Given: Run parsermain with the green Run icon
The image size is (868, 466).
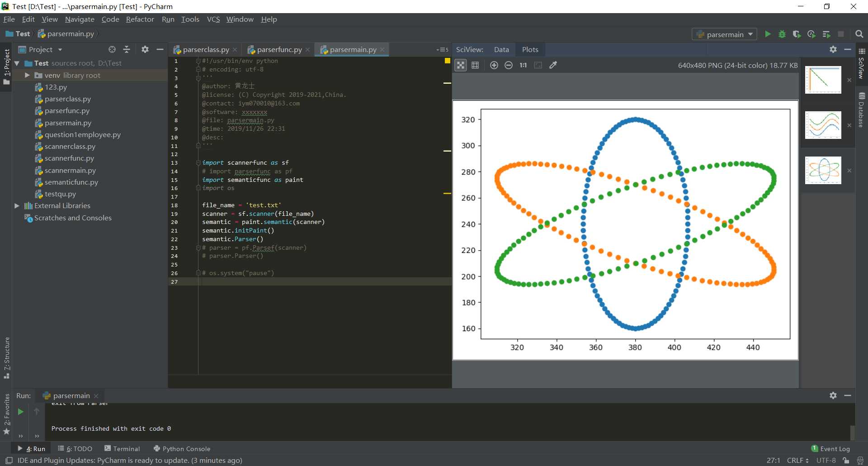Looking at the screenshot, I should click(768, 34).
